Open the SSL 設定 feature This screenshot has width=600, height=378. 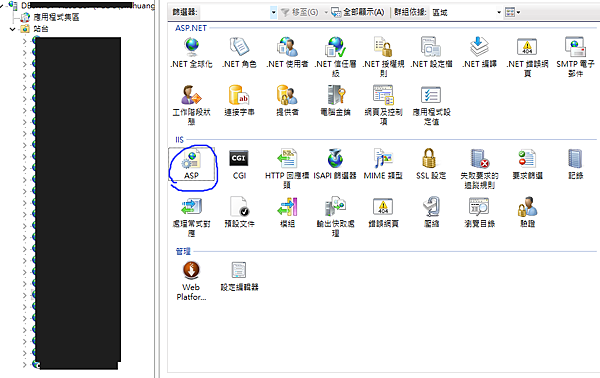(x=431, y=165)
